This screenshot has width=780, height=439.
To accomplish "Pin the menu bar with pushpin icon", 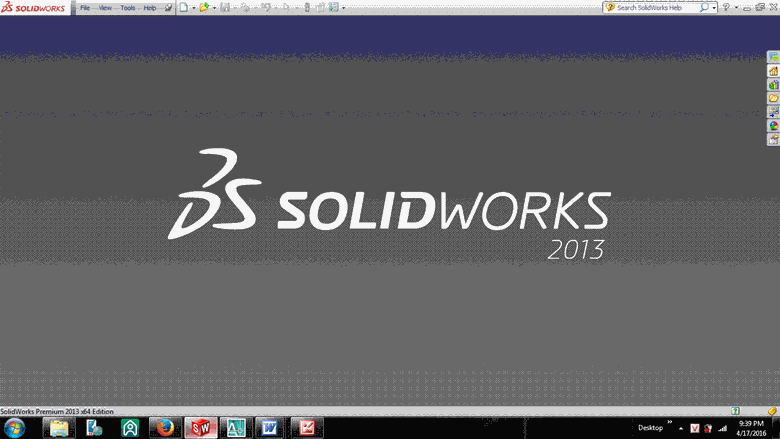I will (168, 7).
